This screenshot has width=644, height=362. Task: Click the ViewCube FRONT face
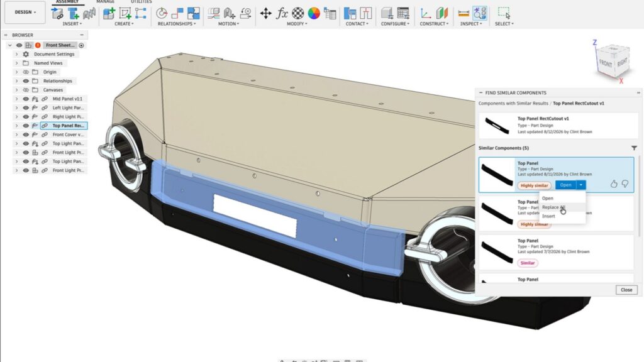pos(606,63)
